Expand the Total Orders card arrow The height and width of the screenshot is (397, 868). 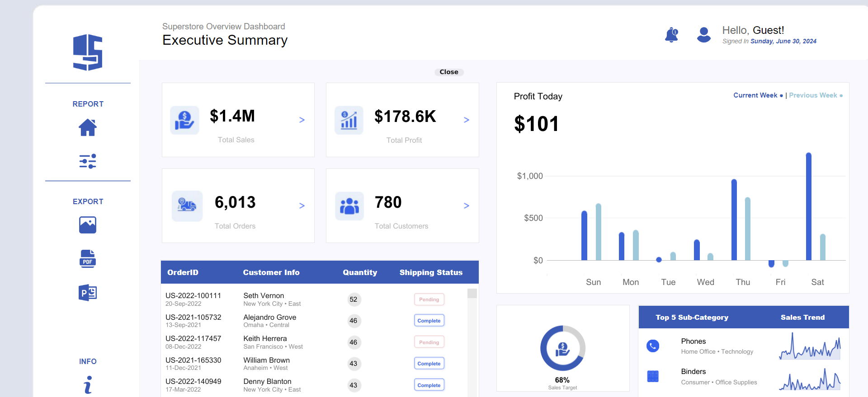click(x=302, y=206)
